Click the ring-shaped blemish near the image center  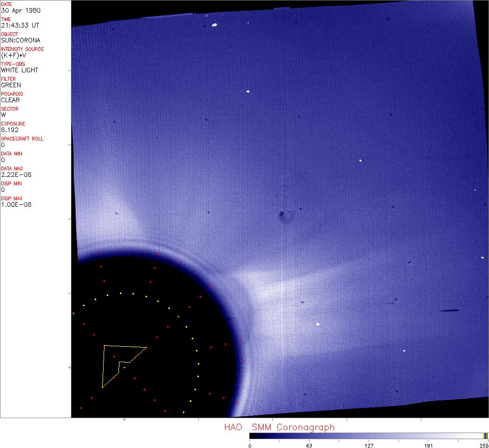tap(283, 215)
